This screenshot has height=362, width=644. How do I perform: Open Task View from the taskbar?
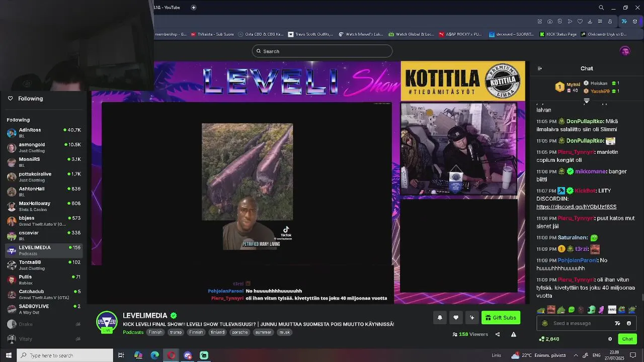pos(121,355)
